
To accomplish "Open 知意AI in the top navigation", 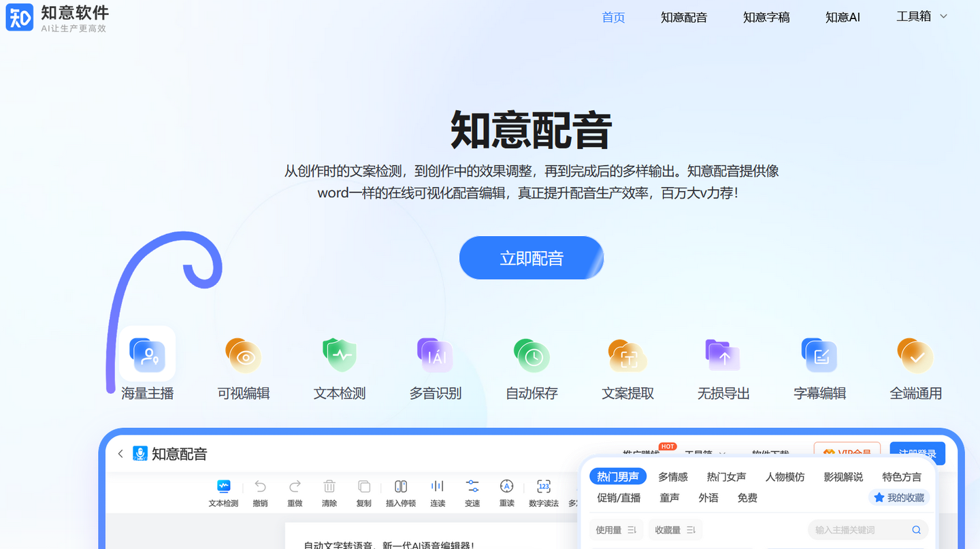I will (x=843, y=18).
